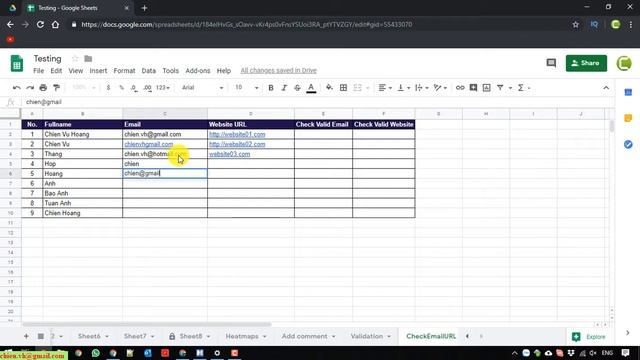Open the Borders tool

pyautogui.click(x=343, y=88)
